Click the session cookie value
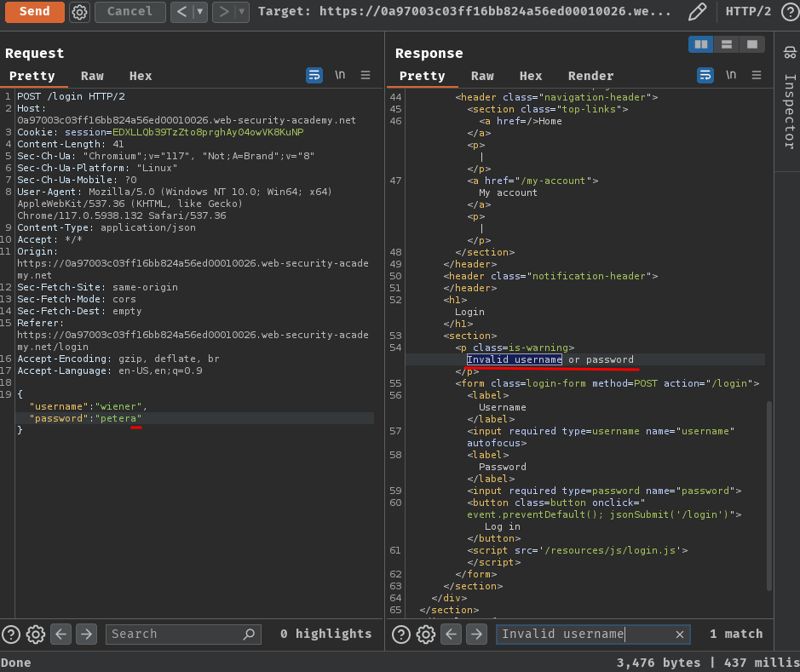The height and width of the screenshot is (672, 800). [x=208, y=132]
